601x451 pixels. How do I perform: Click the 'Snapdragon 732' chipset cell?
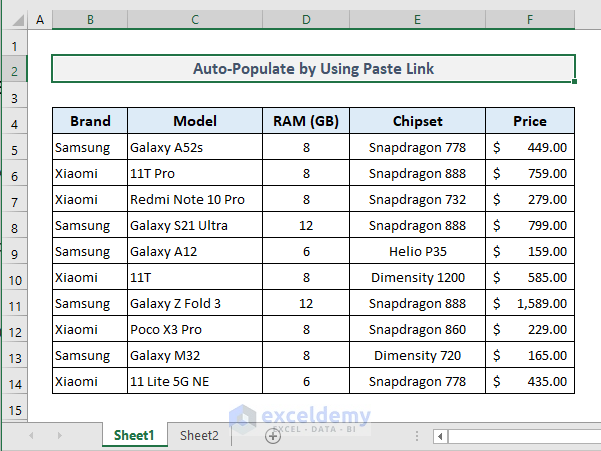click(x=417, y=199)
